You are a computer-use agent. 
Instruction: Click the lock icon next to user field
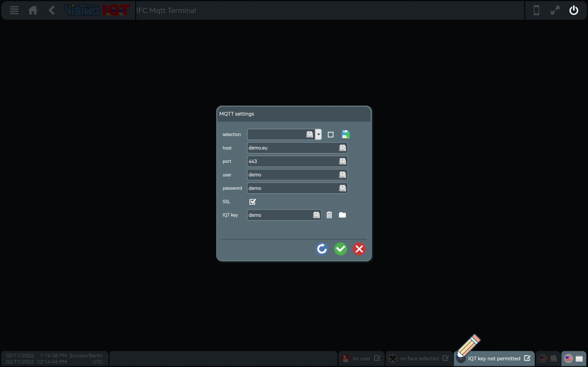pos(342,175)
